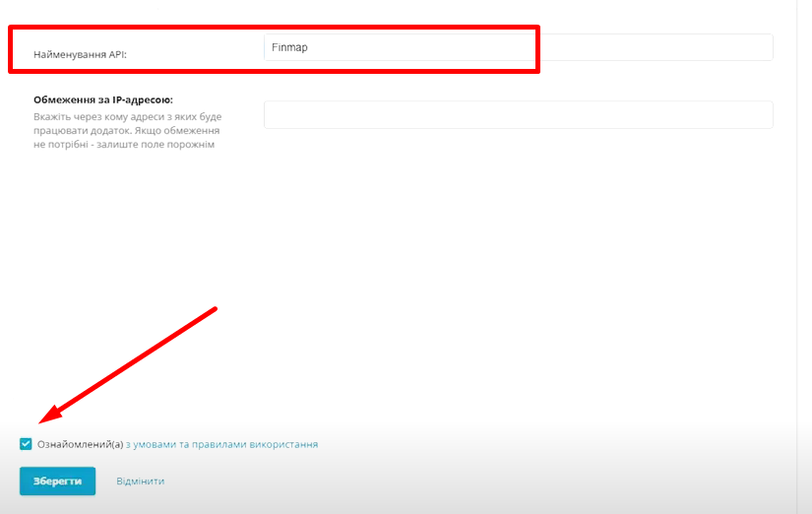812x514 pixels.
Task: Click the hint text 'Вкажіть через кому адреси'
Action: [x=127, y=131]
